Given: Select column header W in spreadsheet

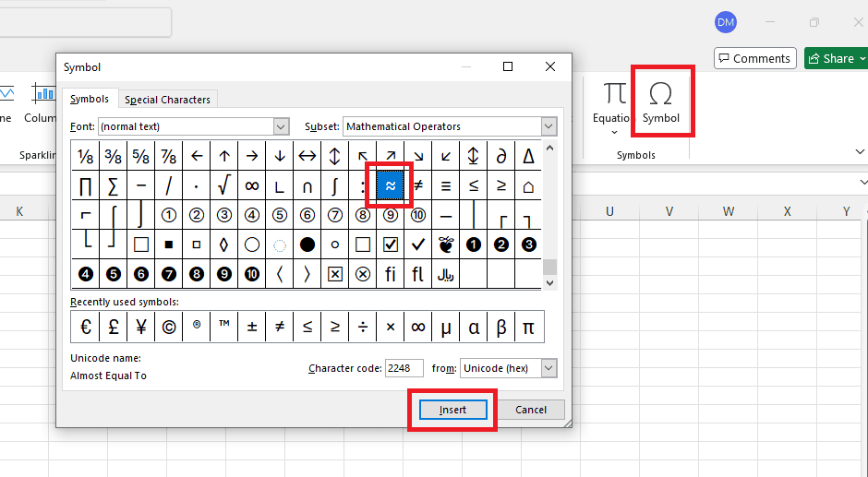Looking at the screenshot, I should (729, 211).
